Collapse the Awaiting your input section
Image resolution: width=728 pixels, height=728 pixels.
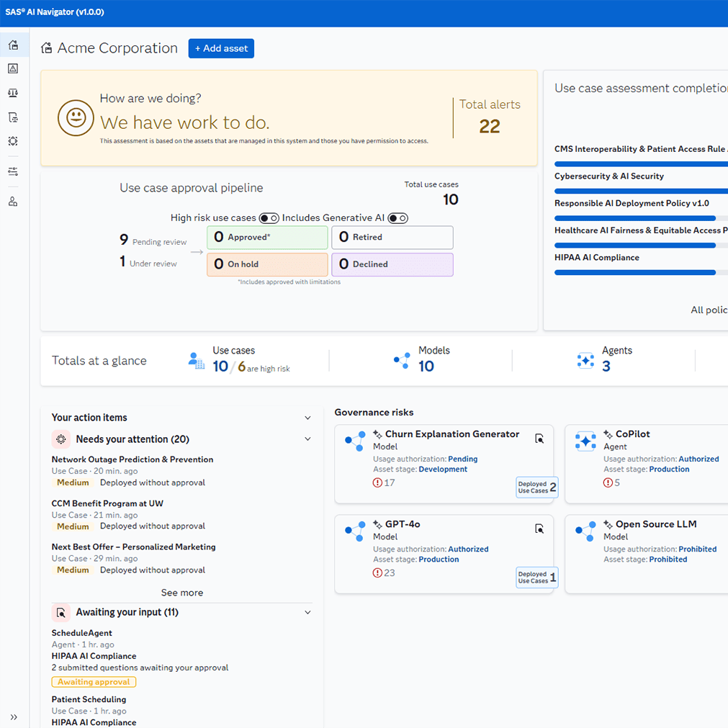(308, 611)
